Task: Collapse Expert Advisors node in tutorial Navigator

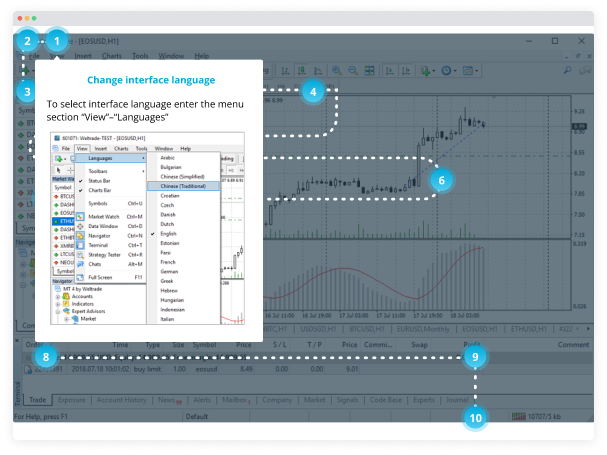Action: [x=58, y=311]
